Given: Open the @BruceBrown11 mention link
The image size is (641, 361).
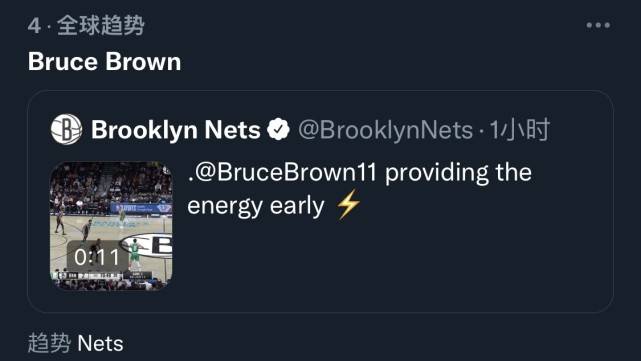Looking at the screenshot, I should pyautogui.click(x=282, y=172).
